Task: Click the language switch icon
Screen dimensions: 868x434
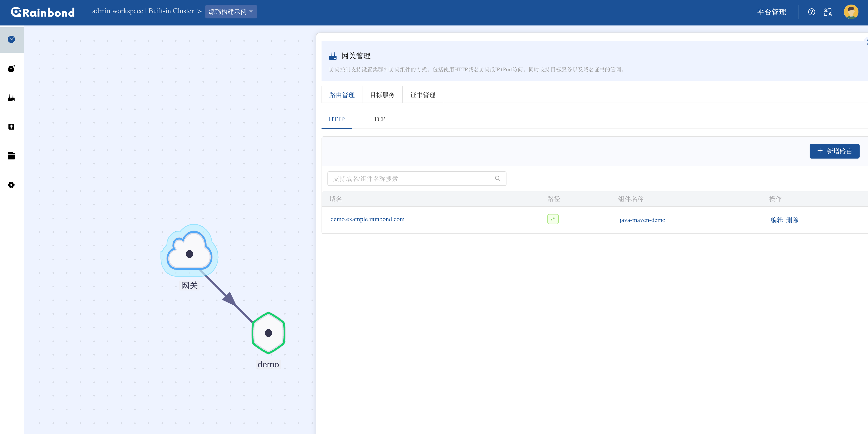Action: point(828,12)
